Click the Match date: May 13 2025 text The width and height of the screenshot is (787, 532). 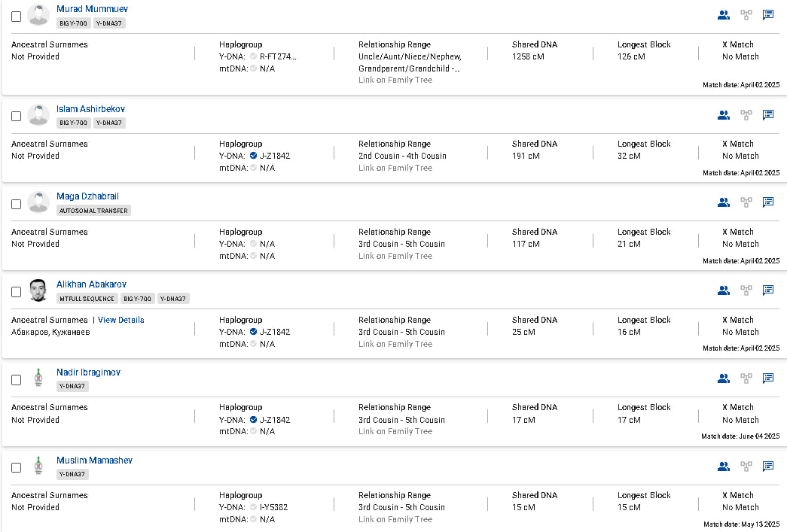[741, 524]
